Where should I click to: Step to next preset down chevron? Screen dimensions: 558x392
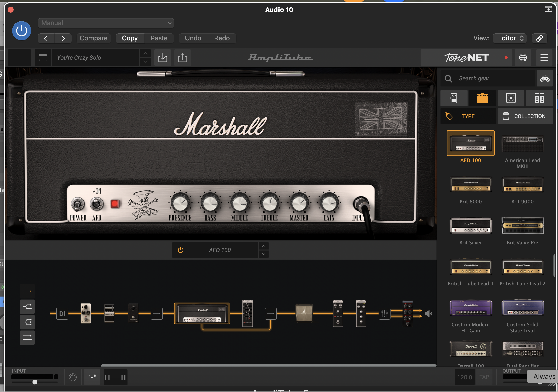pyautogui.click(x=145, y=61)
